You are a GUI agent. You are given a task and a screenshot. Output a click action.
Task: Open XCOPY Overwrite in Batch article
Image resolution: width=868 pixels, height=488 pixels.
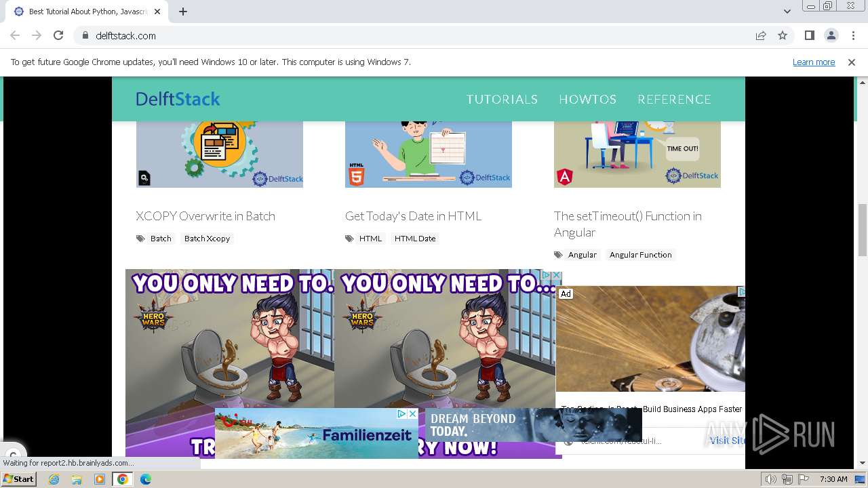[x=205, y=216]
